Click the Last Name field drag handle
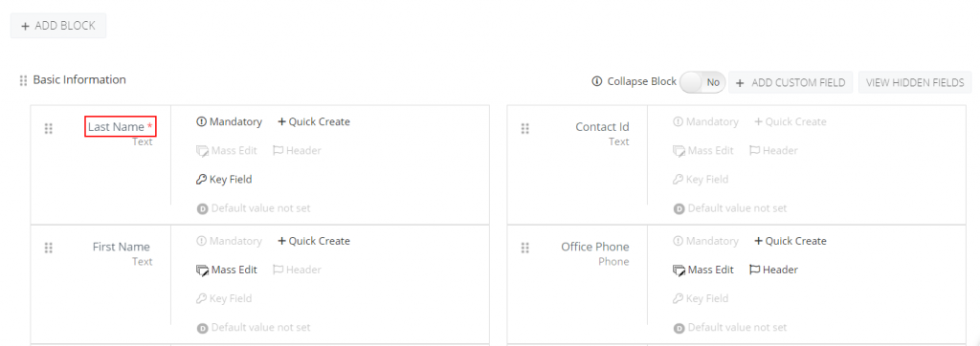The width and height of the screenshot is (980, 346). coord(48,129)
